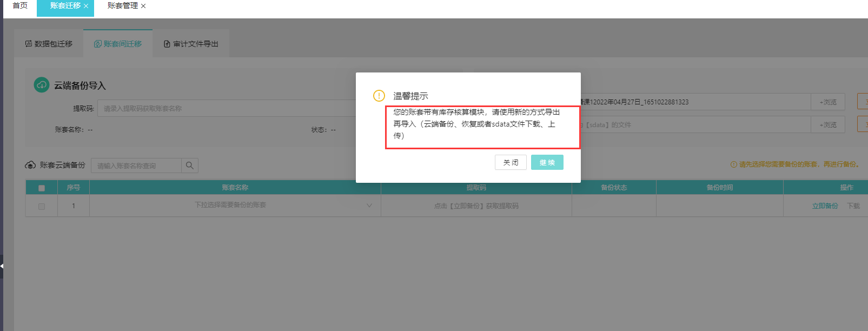This screenshot has width=868, height=331.
Task: Click the 立即备份 link
Action: 825,206
